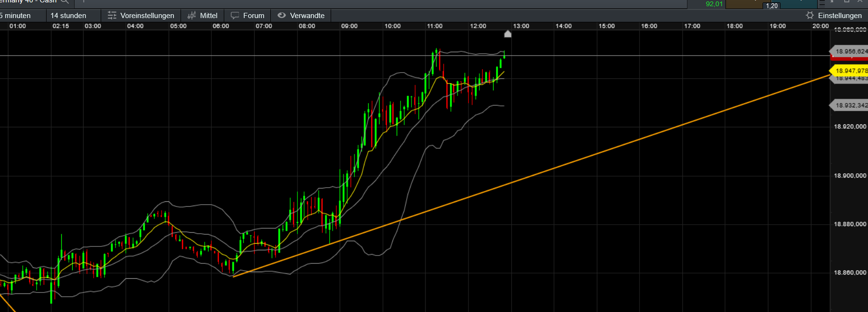868x312 pixels.
Task: Open the Mittel chart style menu
Action: pos(203,16)
